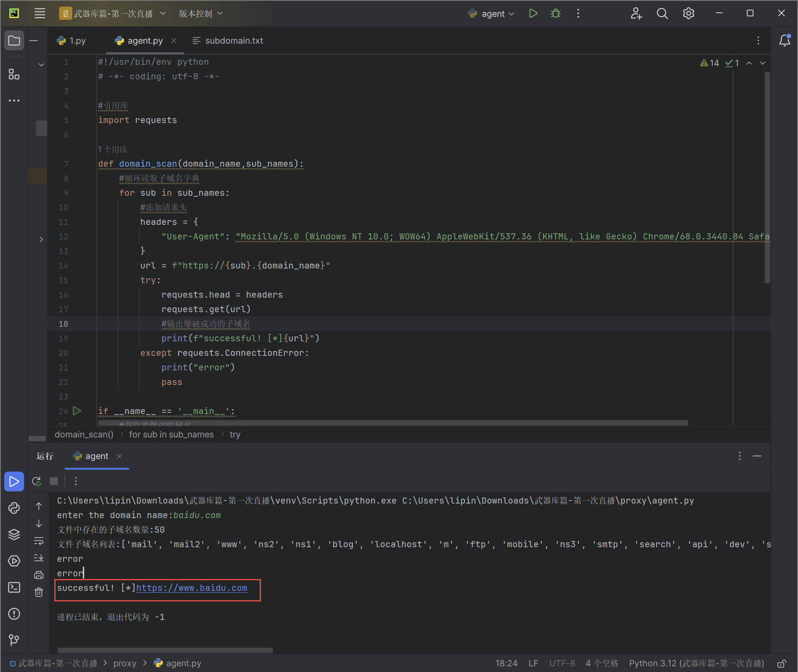Open more run actions in the top toolbar
This screenshot has height=672, width=798.
tap(578, 14)
